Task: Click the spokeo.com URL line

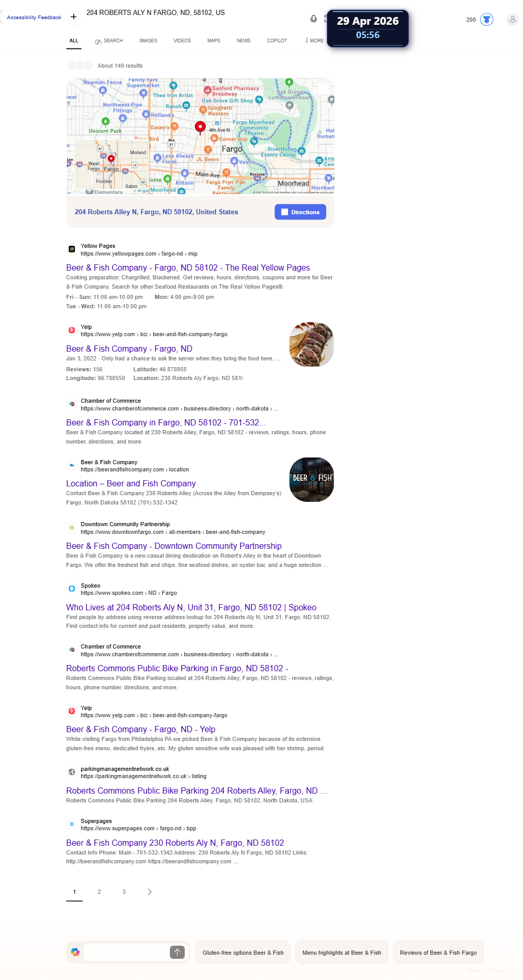Action: coord(129,593)
